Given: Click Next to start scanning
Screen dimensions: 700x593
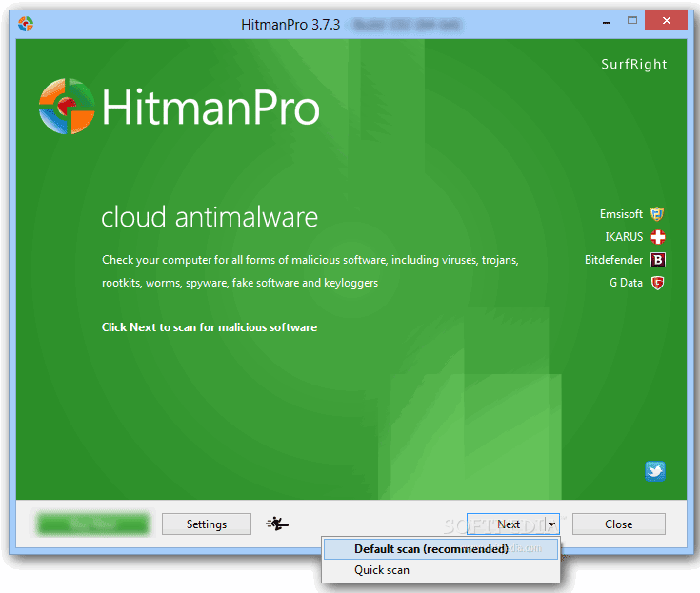Looking at the screenshot, I should [x=507, y=524].
